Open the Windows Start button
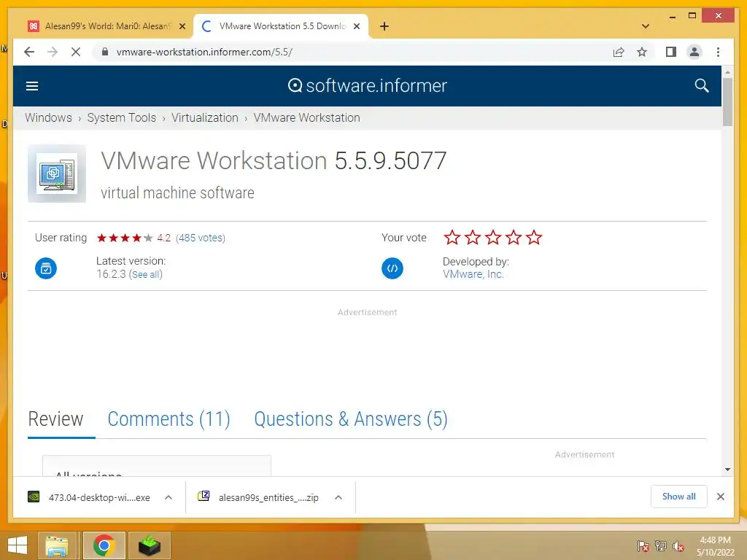 coord(18,545)
